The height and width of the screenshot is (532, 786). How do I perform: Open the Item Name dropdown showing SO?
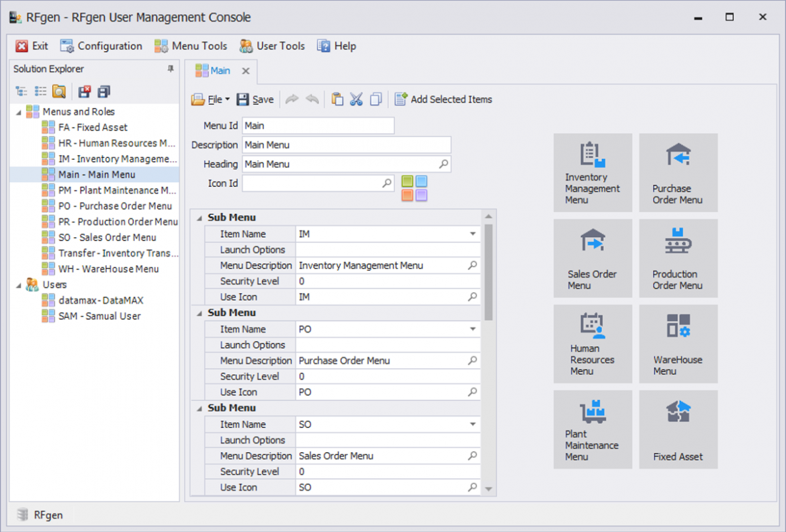coord(473,425)
